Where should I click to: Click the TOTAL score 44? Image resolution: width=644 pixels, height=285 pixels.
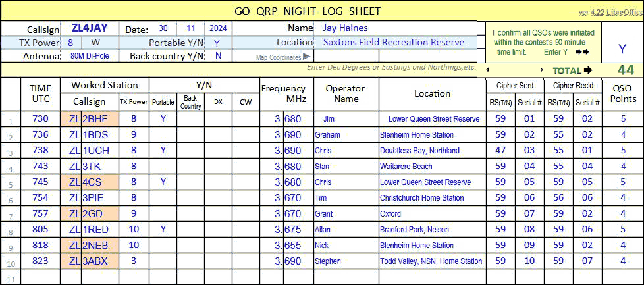[626, 70]
